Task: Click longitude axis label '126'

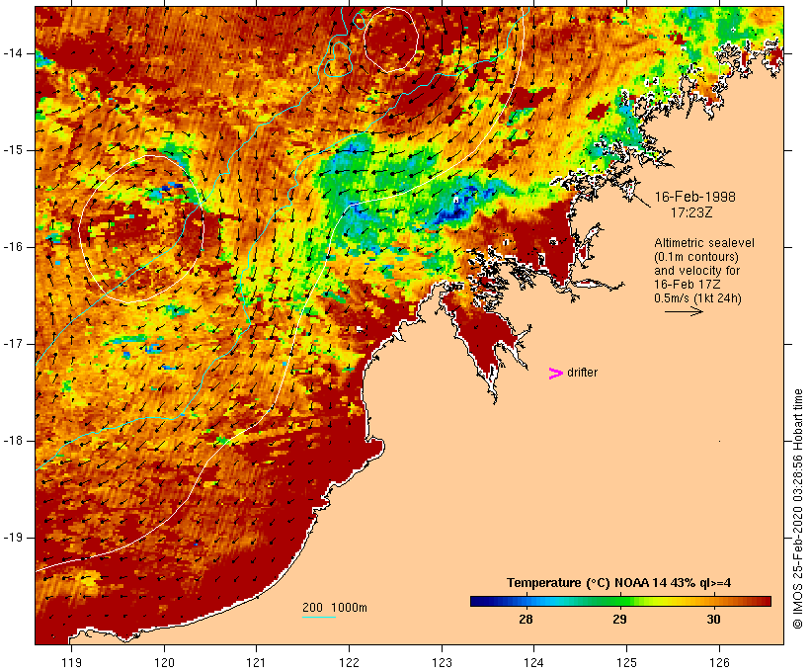Action: [x=719, y=662]
